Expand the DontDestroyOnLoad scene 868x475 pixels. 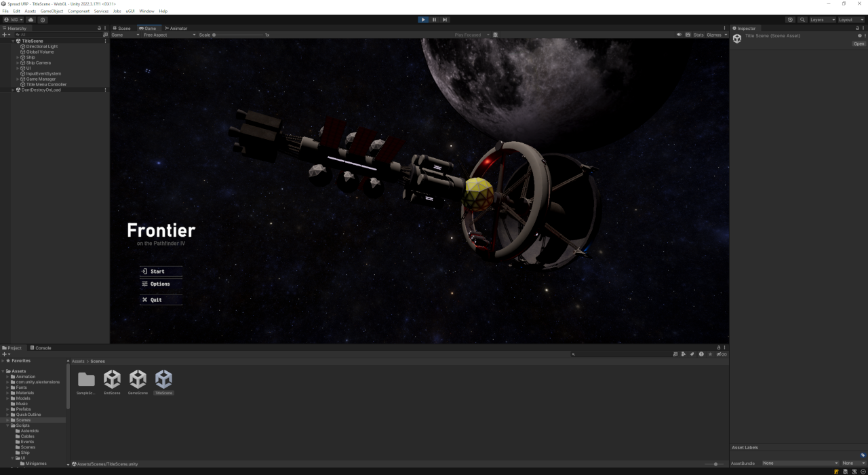(13, 90)
